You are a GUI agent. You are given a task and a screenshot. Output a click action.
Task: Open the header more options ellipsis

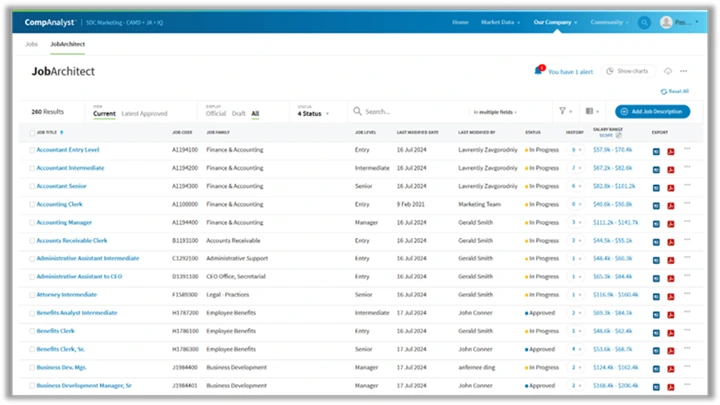click(x=684, y=71)
